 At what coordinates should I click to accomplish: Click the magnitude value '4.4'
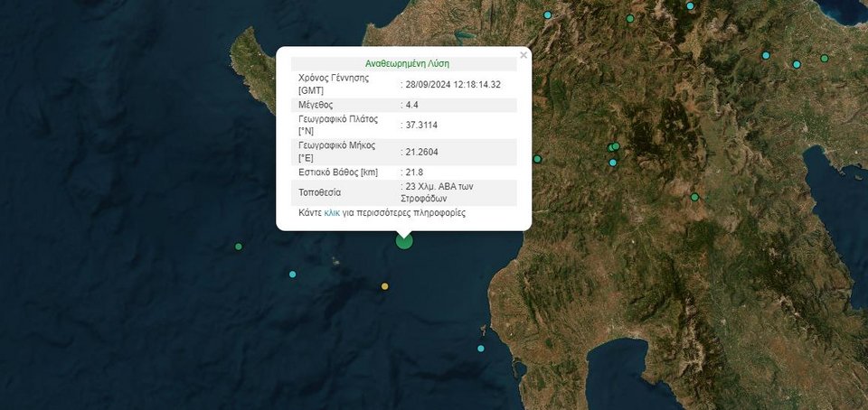click(x=411, y=105)
